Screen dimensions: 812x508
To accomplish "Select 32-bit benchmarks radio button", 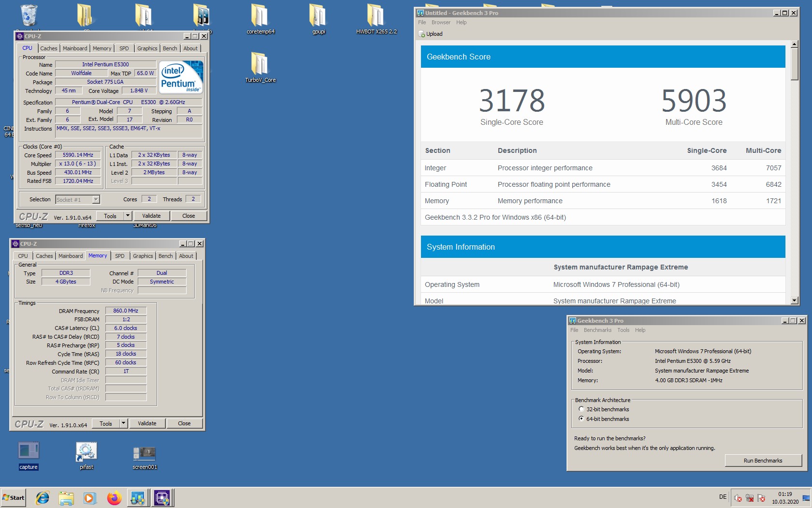I will click(x=581, y=409).
